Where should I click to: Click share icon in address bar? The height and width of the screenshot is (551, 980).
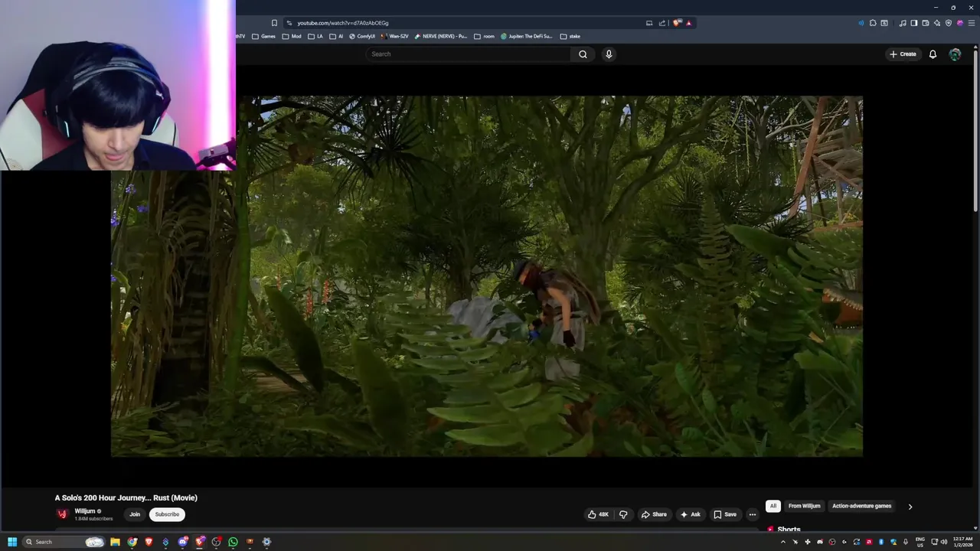pyautogui.click(x=662, y=23)
